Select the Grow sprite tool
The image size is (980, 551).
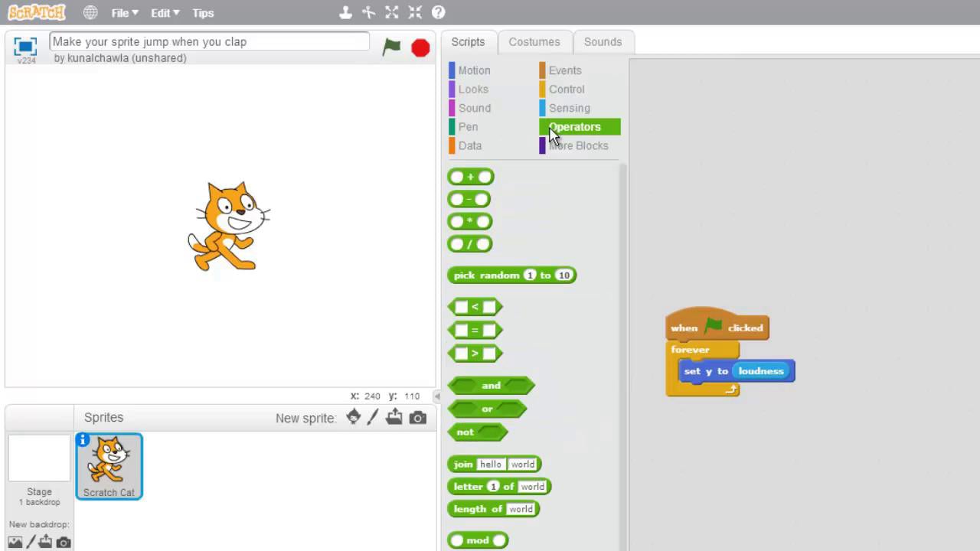click(x=392, y=12)
